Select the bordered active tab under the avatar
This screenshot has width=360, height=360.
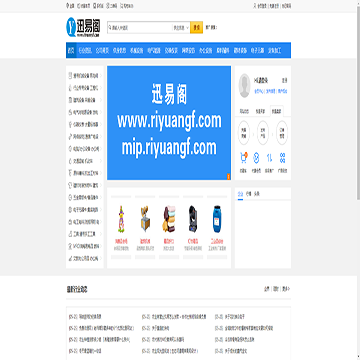tap(277, 111)
